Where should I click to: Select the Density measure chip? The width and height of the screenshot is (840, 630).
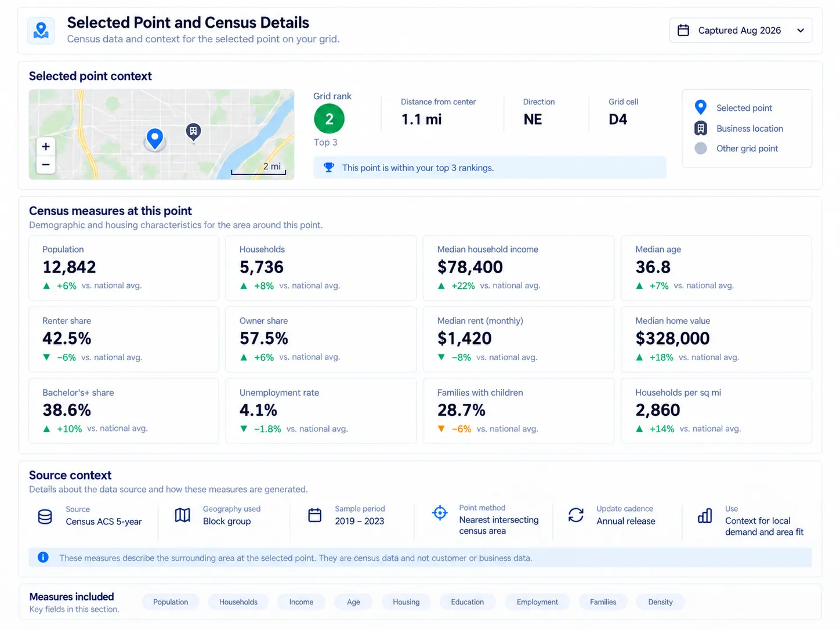click(x=661, y=602)
